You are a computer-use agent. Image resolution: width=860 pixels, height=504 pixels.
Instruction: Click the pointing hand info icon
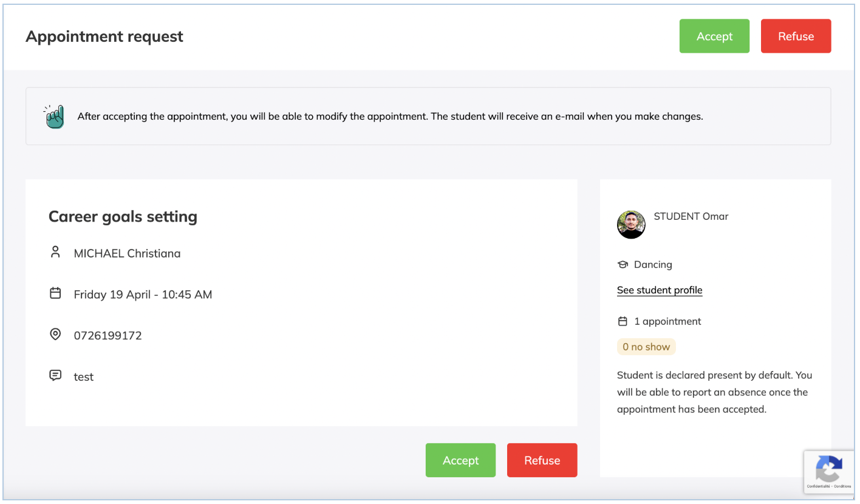coord(54,117)
